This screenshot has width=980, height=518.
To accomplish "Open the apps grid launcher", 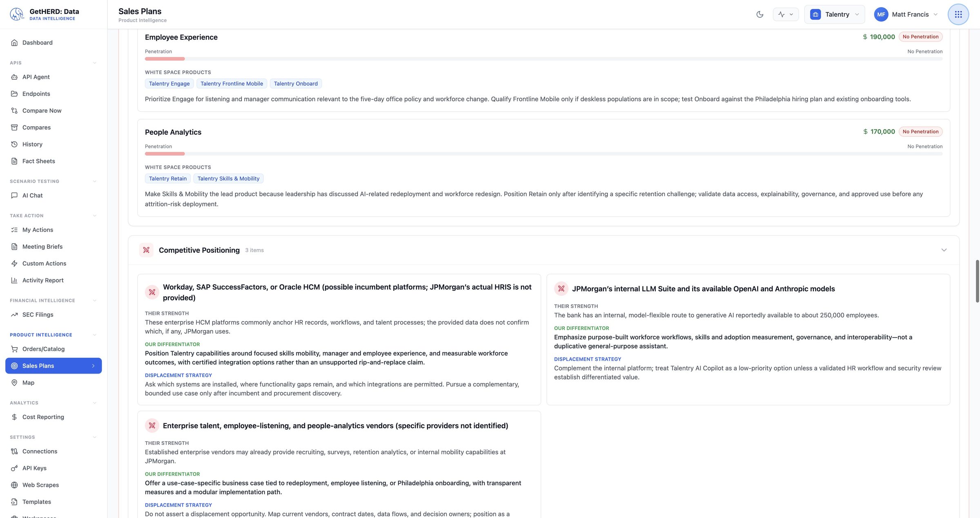I will coord(958,14).
